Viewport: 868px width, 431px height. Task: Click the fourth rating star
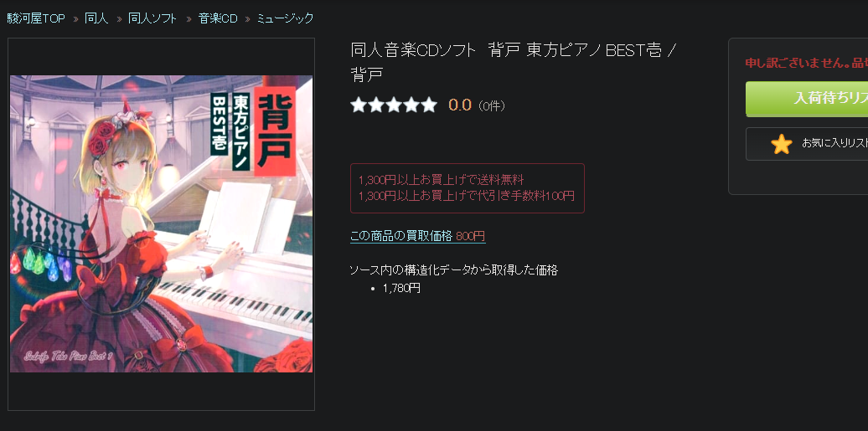click(411, 105)
